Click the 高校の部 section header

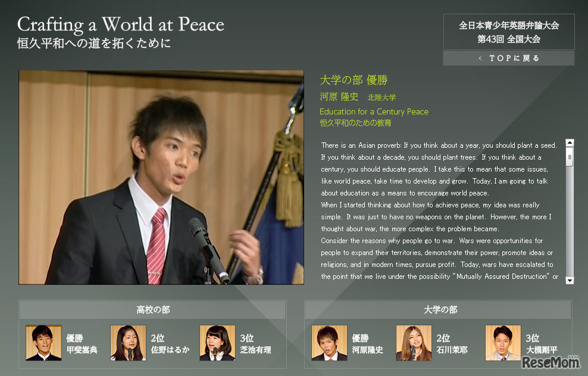(152, 309)
